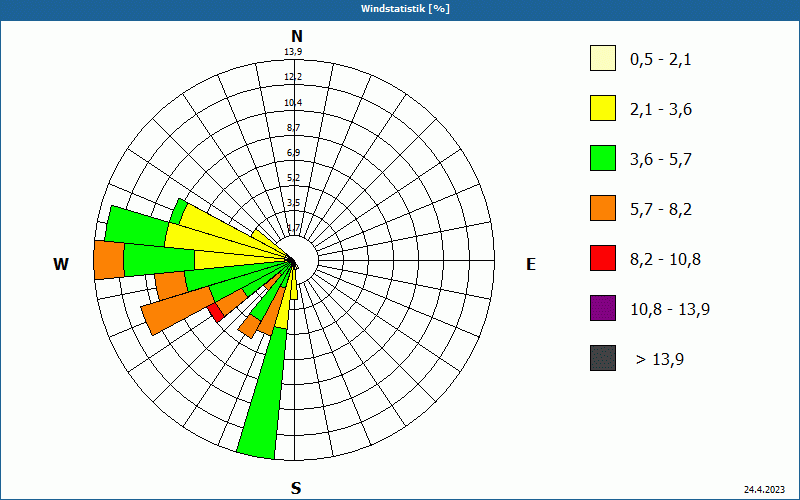Click the 5,7 - 8,2 orange legend swatch
This screenshot has height=500, width=800.
pyautogui.click(x=603, y=208)
